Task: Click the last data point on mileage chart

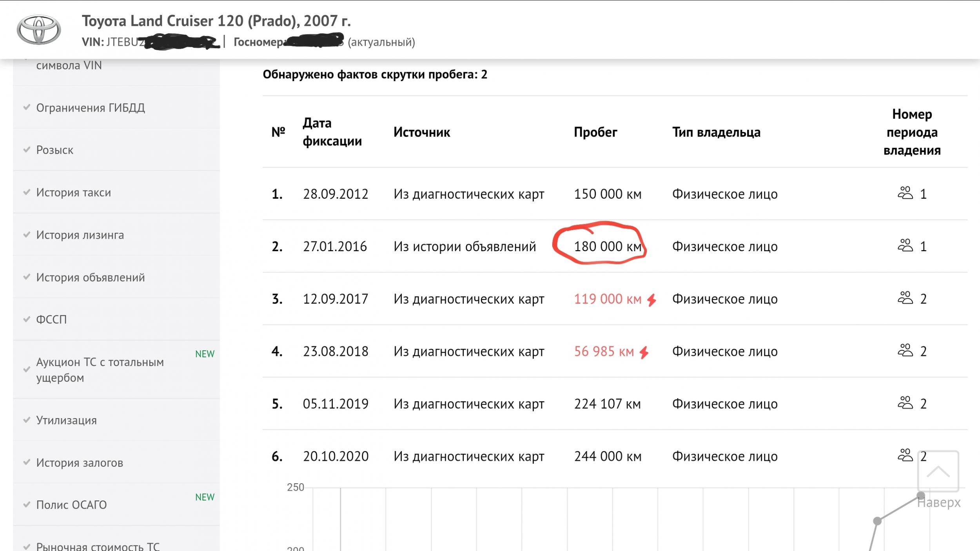Action: click(921, 496)
